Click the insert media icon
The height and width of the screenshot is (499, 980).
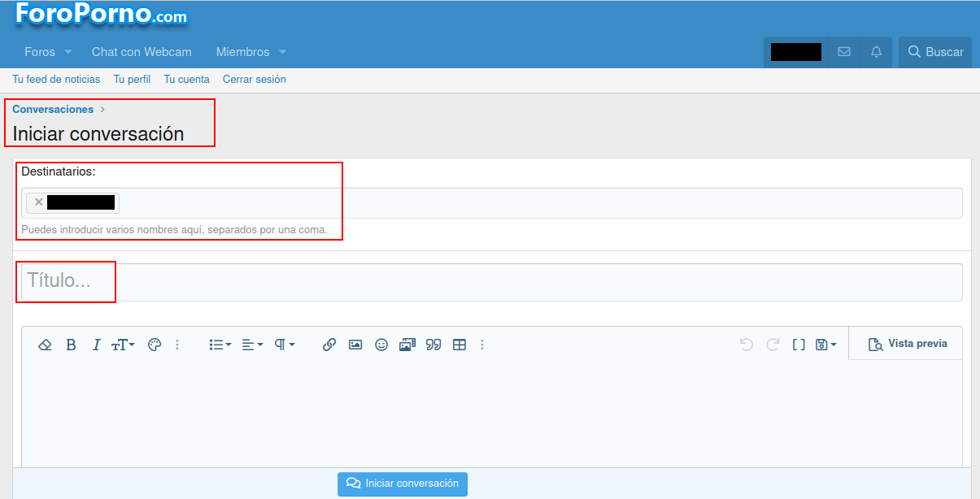click(407, 345)
